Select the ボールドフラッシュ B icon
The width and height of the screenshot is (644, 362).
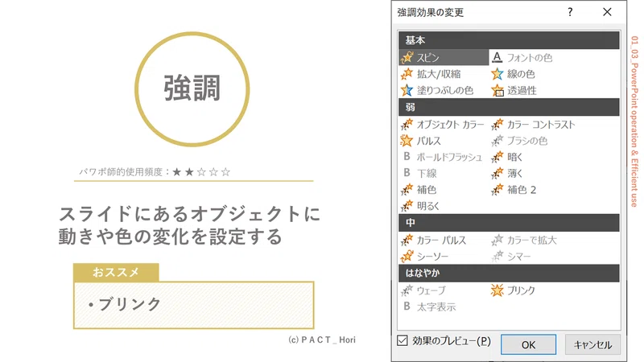pos(407,156)
